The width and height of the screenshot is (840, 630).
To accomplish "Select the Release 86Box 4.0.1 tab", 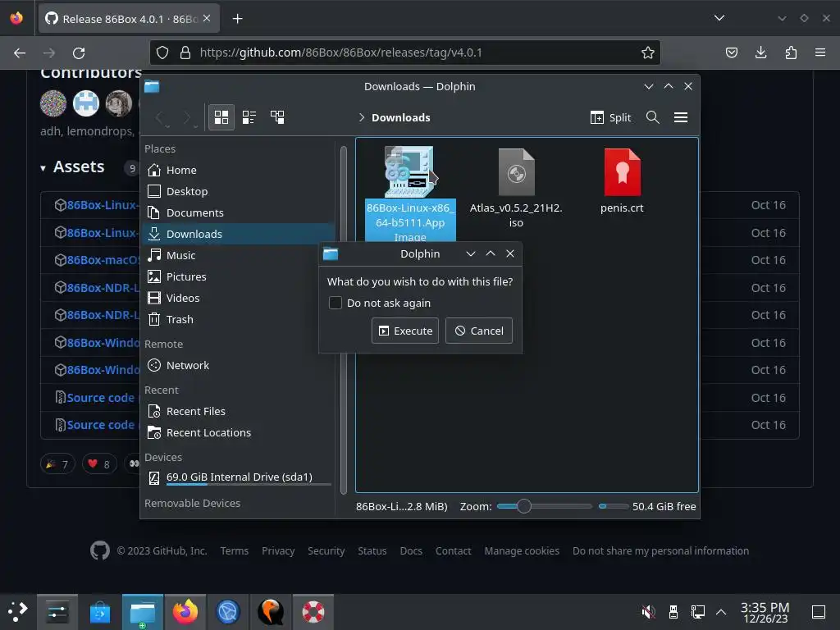I will (x=129, y=19).
